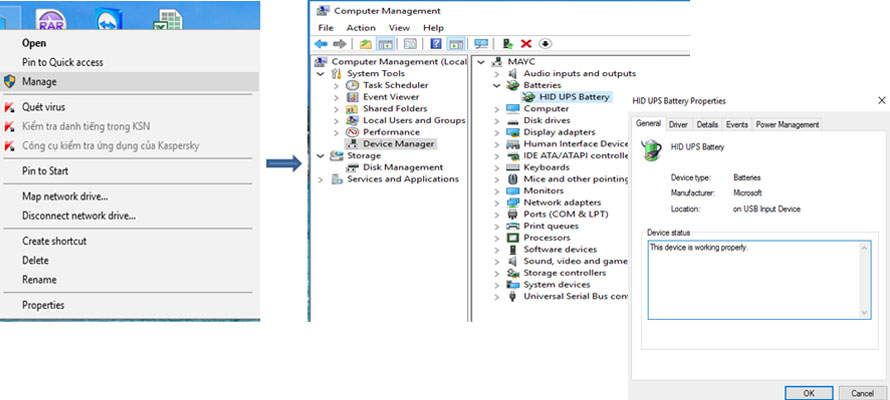The height and width of the screenshot is (400, 890).
Task: Select the General tab
Action: [648, 123]
